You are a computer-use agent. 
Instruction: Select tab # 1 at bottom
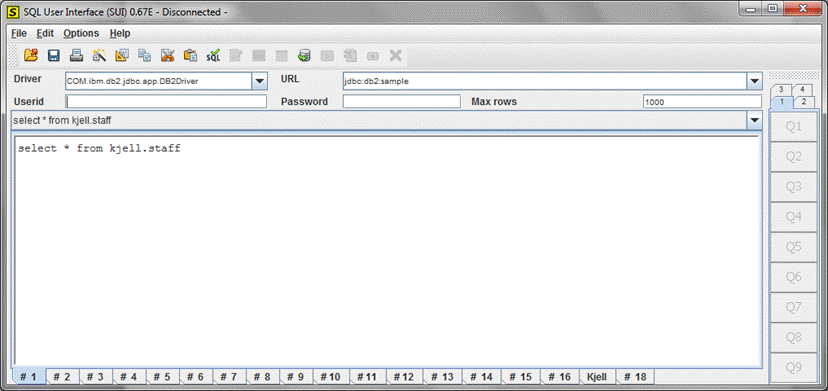(x=28, y=377)
